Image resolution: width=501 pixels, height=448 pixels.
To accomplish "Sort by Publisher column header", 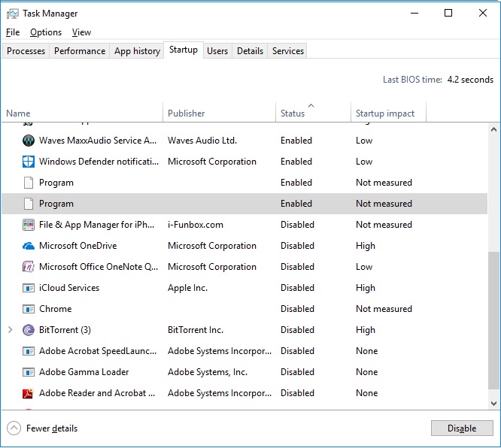I will [219, 112].
